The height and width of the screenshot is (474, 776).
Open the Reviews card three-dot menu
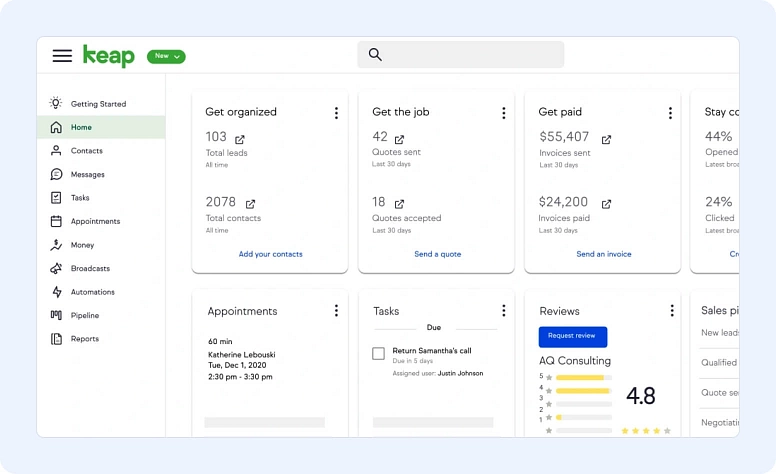[671, 311]
